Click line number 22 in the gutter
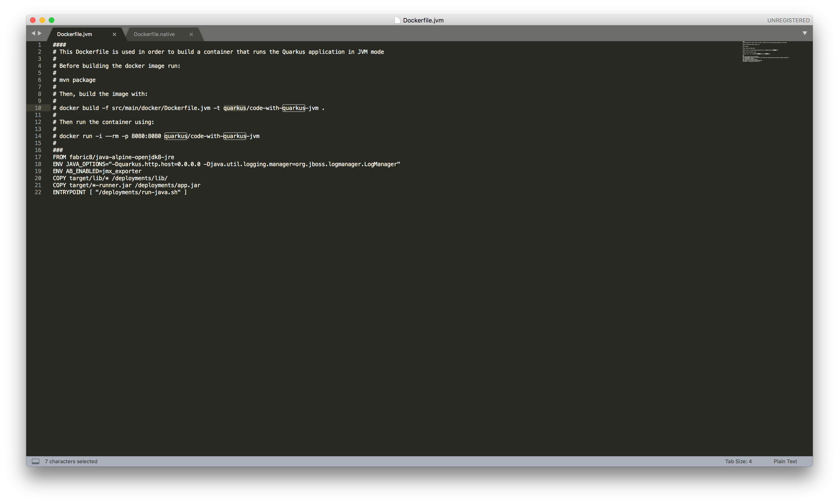Image resolution: width=839 pixels, height=504 pixels. 38,192
